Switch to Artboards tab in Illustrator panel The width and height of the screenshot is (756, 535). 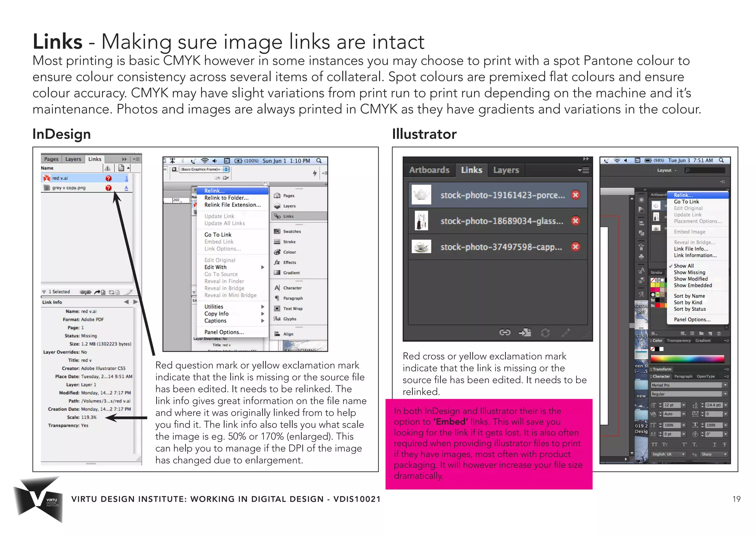[429, 170]
